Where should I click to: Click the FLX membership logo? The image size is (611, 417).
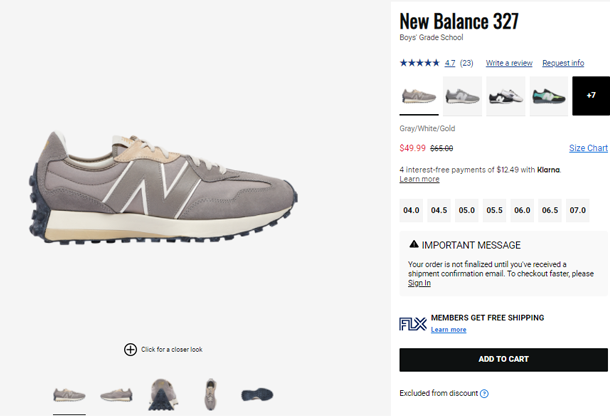412,323
